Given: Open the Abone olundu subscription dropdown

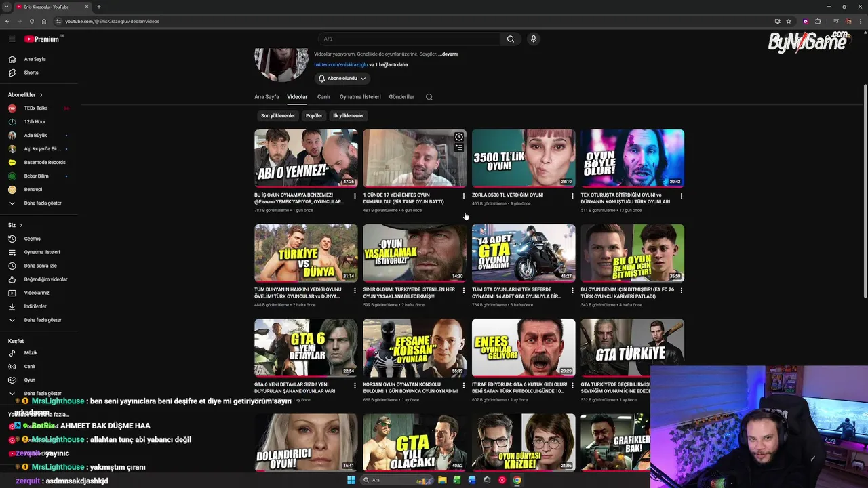Looking at the screenshot, I should tap(342, 79).
